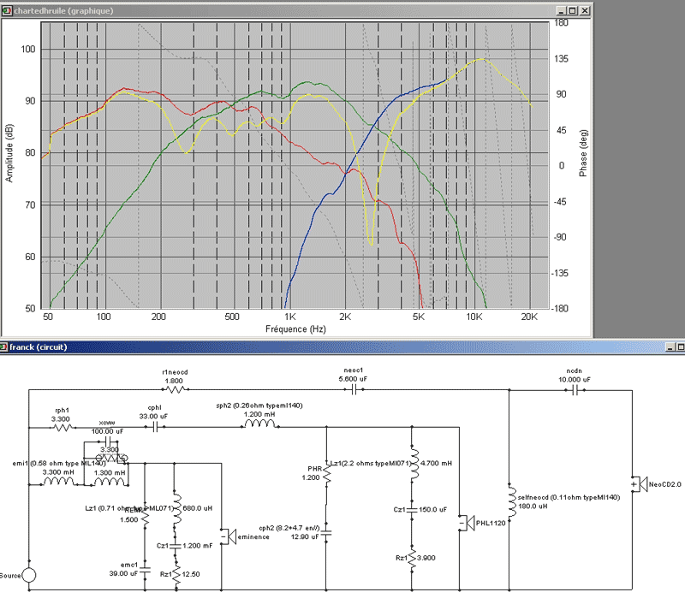Click the Source generator circle symbol
This screenshot has height=616, width=685.
pos(29,575)
